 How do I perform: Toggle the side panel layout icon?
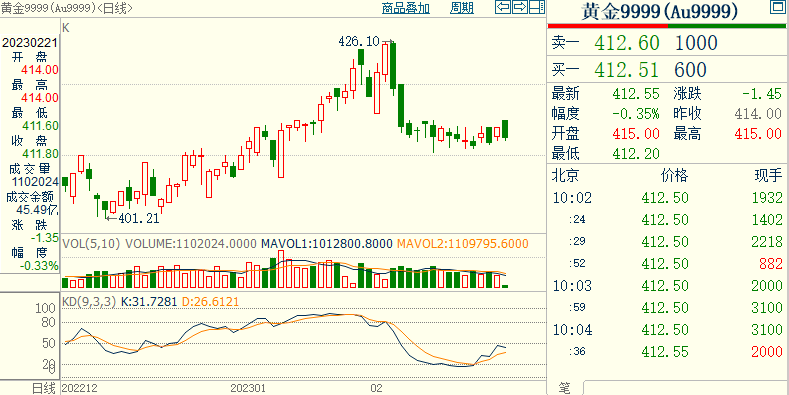(x=537, y=7)
